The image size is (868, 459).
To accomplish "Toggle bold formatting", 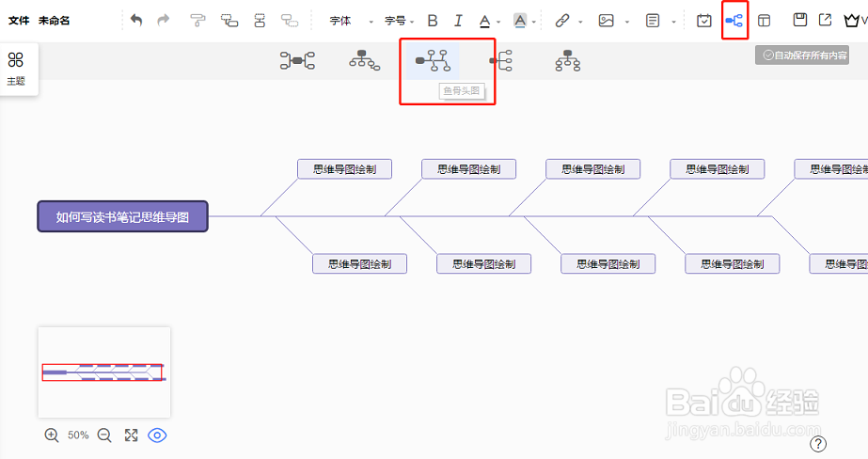I will tap(433, 21).
